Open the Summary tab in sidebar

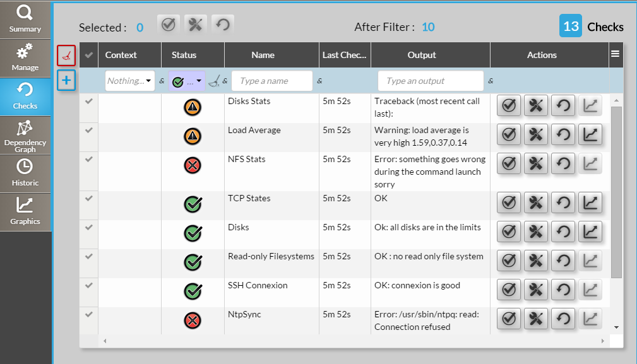pos(25,19)
